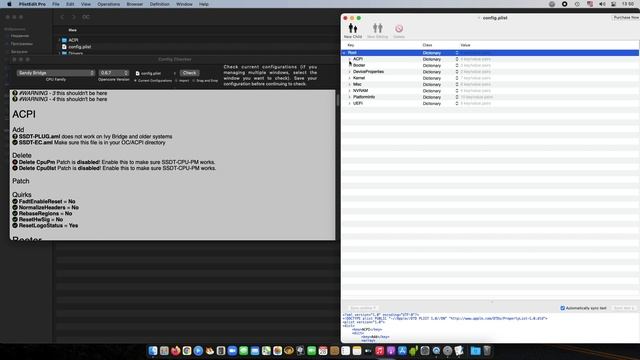
Task: Expand the Booter dictionary row
Action: pyautogui.click(x=350, y=65)
